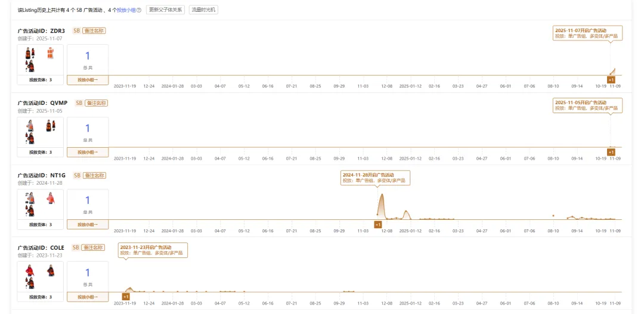The image size is (644, 314).
Task: Click the 流量时光机 button
Action: [x=203, y=10]
